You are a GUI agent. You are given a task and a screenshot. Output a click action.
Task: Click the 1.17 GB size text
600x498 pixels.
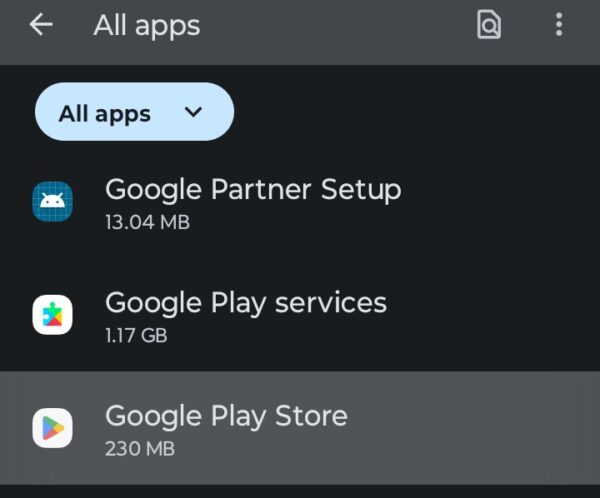click(136, 335)
